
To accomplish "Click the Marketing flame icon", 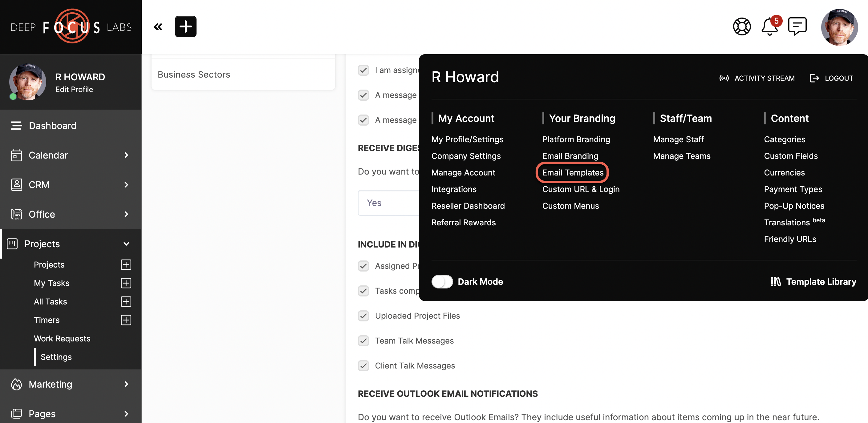I will point(16,384).
